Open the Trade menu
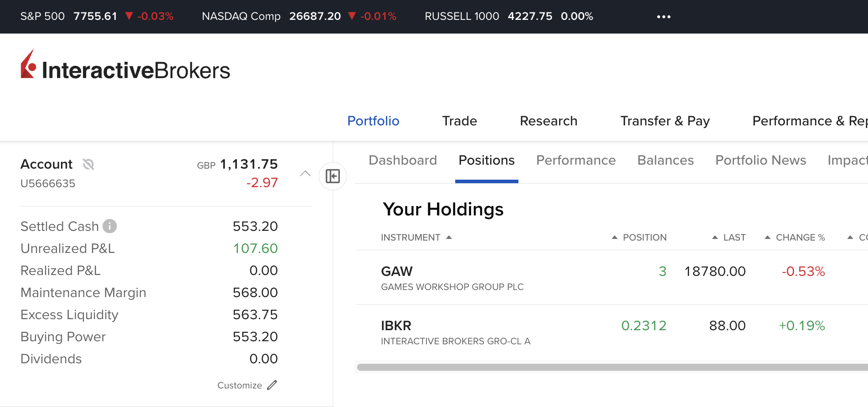 pos(460,121)
